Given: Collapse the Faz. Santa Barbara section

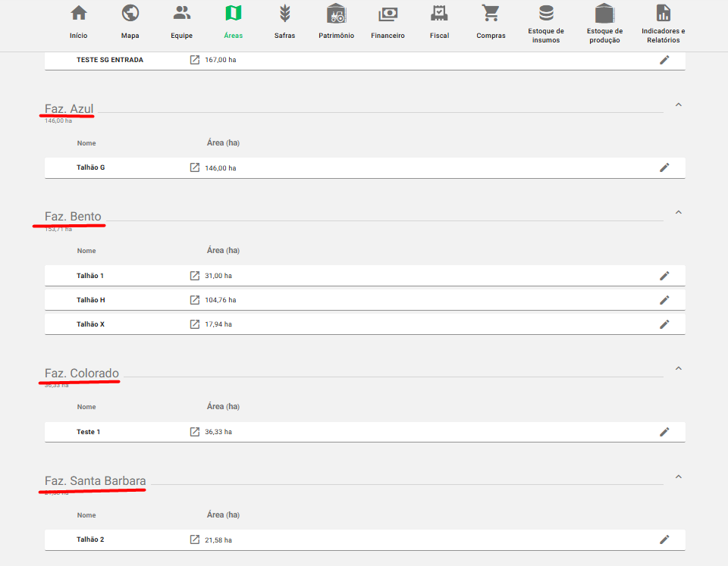Looking at the screenshot, I should pyautogui.click(x=679, y=477).
